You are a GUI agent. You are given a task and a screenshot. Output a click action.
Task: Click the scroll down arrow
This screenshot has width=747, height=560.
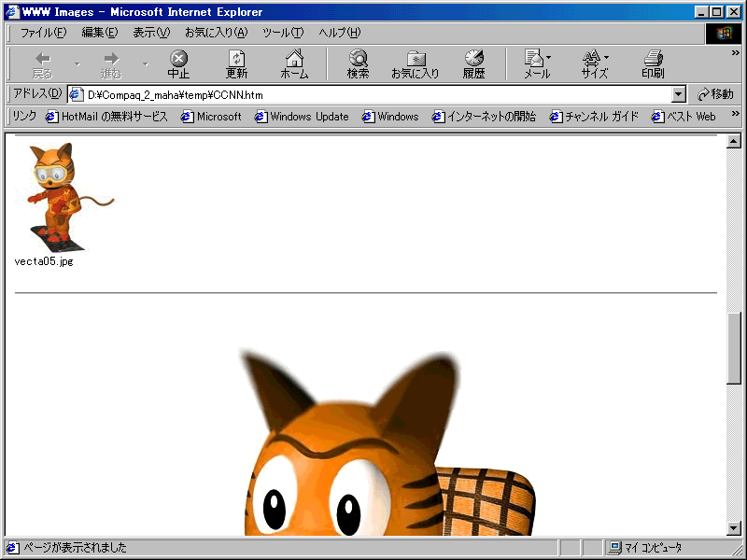coord(734,528)
